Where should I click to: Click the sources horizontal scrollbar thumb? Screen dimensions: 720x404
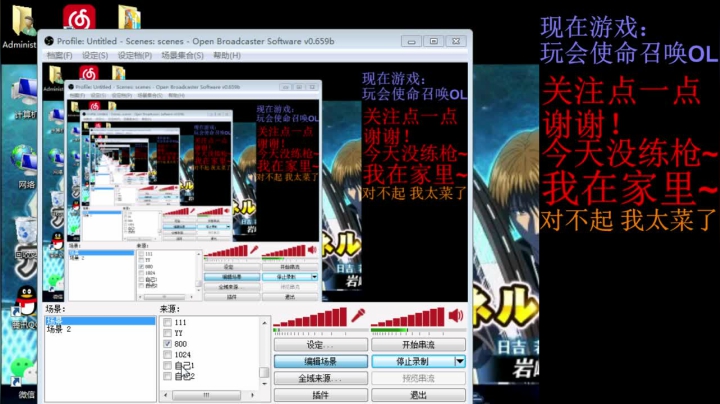tap(206, 395)
